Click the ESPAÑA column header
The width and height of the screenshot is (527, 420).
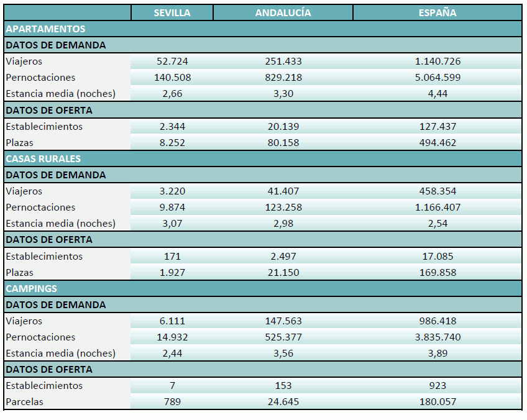click(438, 13)
